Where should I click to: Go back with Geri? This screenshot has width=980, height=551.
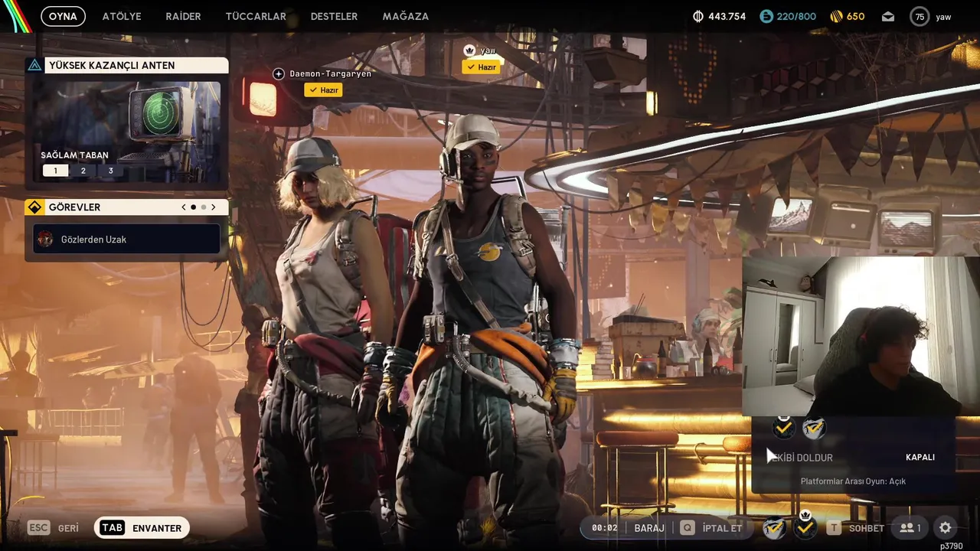[68, 528]
